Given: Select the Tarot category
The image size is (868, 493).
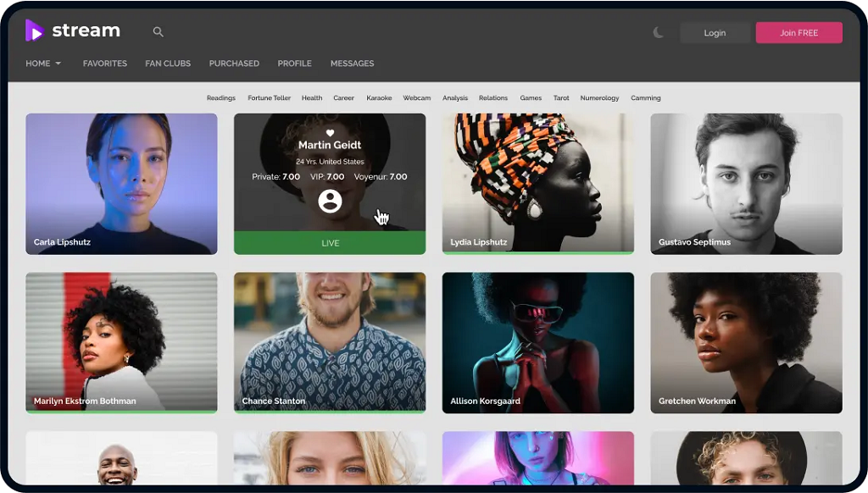Looking at the screenshot, I should click(561, 98).
